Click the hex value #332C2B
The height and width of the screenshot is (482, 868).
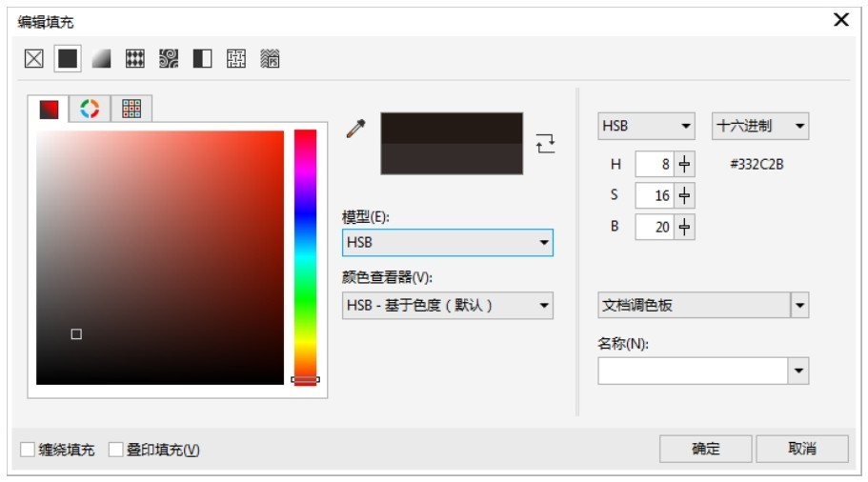click(757, 165)
